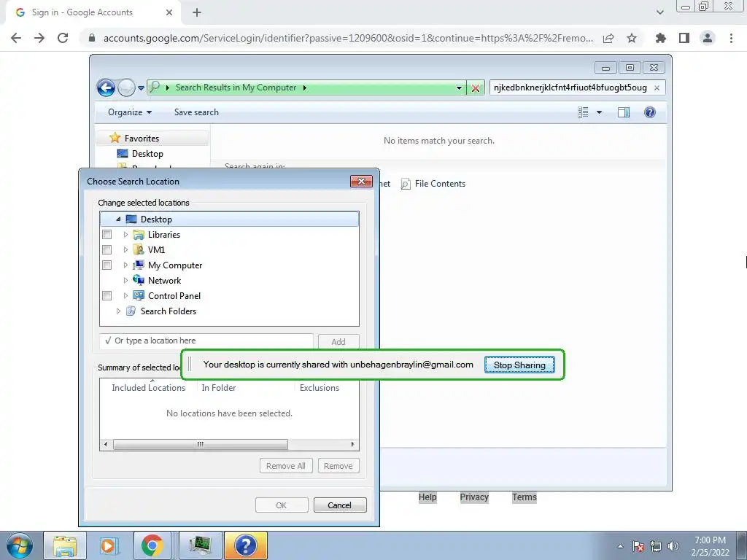Open a new Chrome tab
The width and height of the screenshot is (747, 560).
197,12
